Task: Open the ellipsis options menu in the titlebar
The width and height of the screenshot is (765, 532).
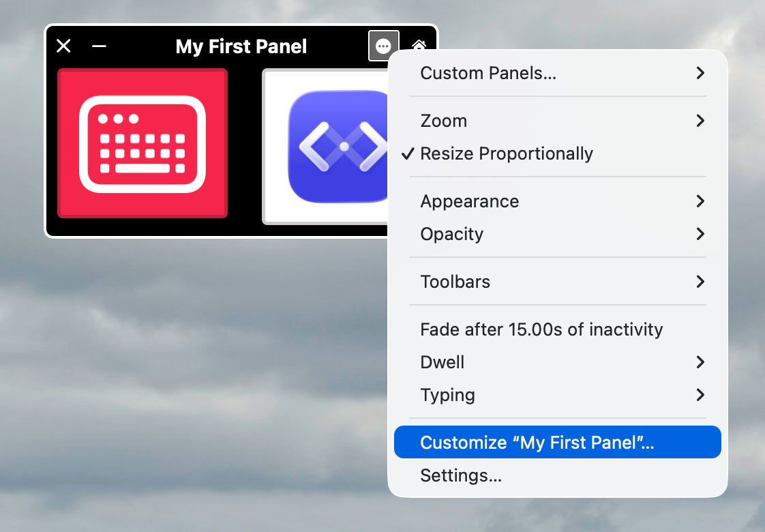Action: pos(383,46)
